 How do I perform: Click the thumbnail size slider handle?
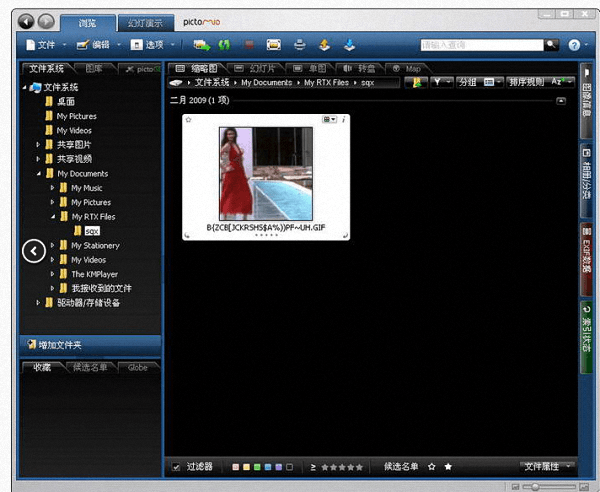coord(535,487)
